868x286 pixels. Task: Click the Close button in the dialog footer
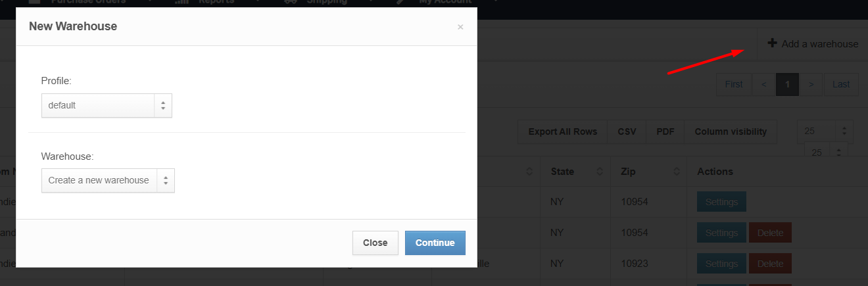[375, 243]
